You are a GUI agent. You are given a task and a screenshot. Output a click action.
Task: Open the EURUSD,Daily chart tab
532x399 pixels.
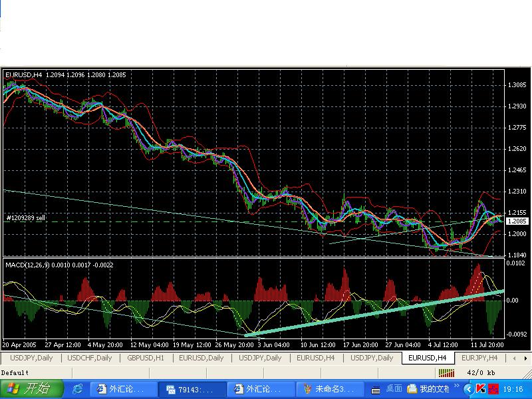point(201,358)
